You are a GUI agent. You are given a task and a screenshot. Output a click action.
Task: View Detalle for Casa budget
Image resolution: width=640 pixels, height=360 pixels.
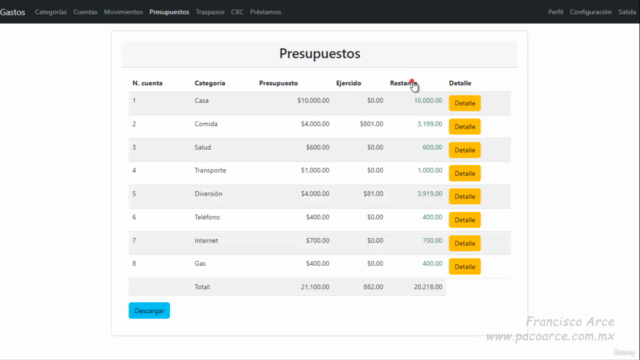pos(464,103)
